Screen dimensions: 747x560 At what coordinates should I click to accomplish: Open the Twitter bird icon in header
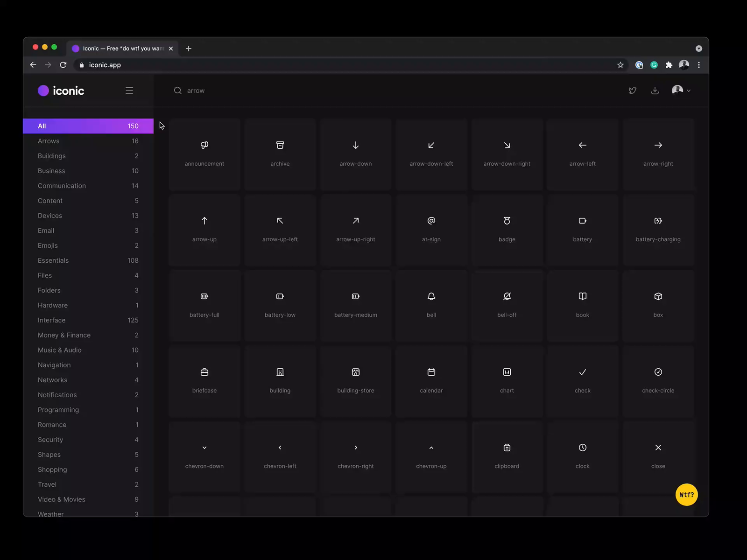click(x=632, y=91)
